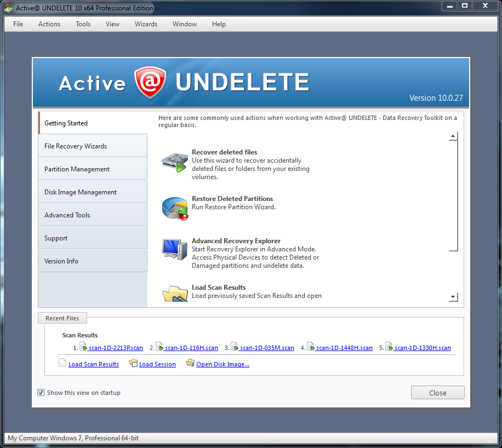Open the Help menu
The width and height of the screenshot is (502, 448).
(219, 24)
